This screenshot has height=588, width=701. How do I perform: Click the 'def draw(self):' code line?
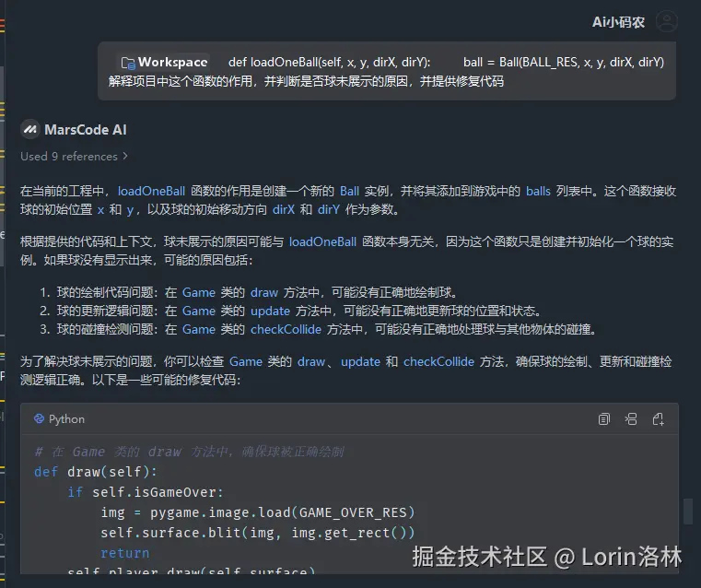click(96, 472)
